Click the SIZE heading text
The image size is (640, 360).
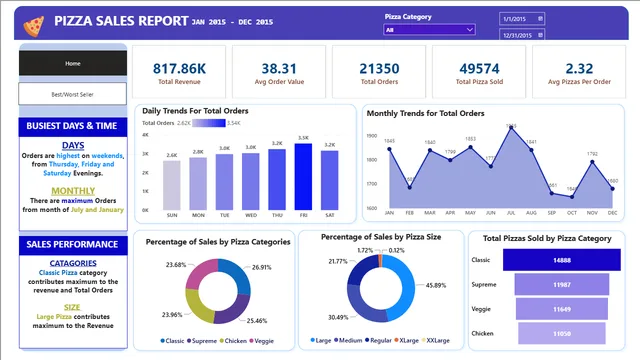(x=72, y=307)
